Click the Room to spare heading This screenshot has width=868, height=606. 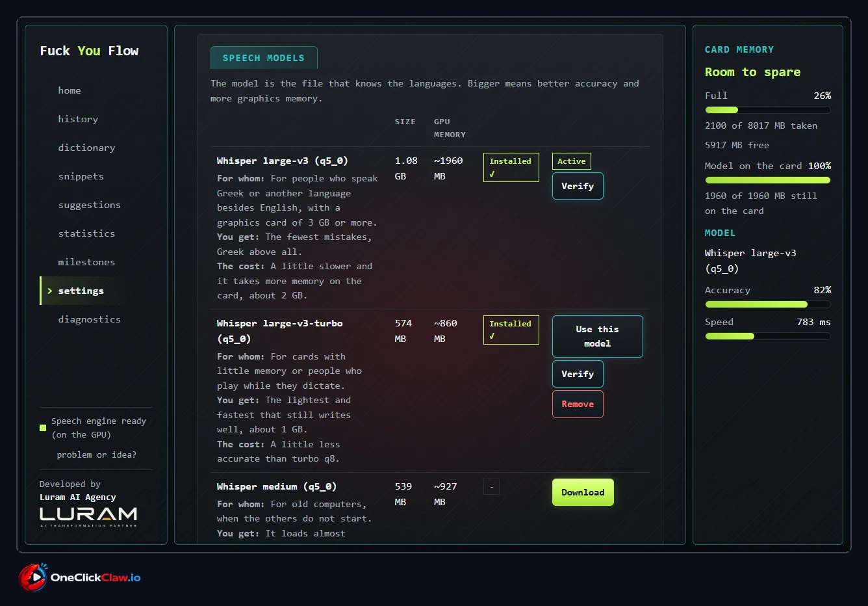click(x=752, y=72)
